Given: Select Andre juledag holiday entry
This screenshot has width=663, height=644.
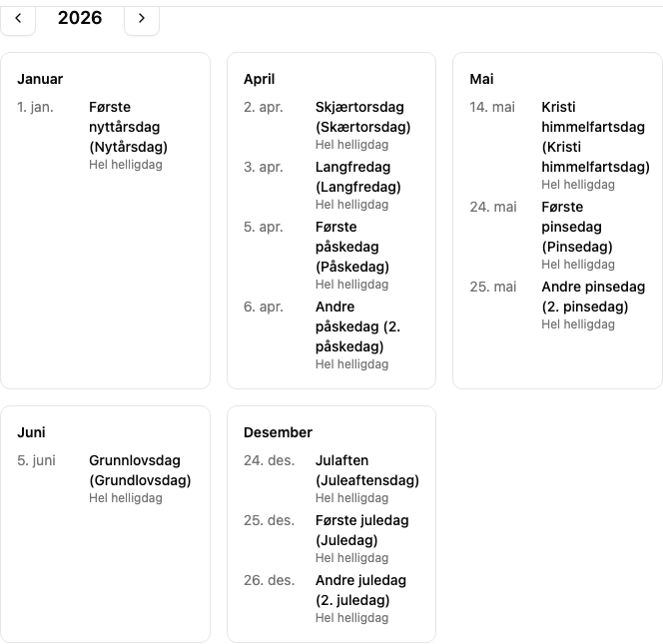Looking at the screenshot, I should point(331,599).
